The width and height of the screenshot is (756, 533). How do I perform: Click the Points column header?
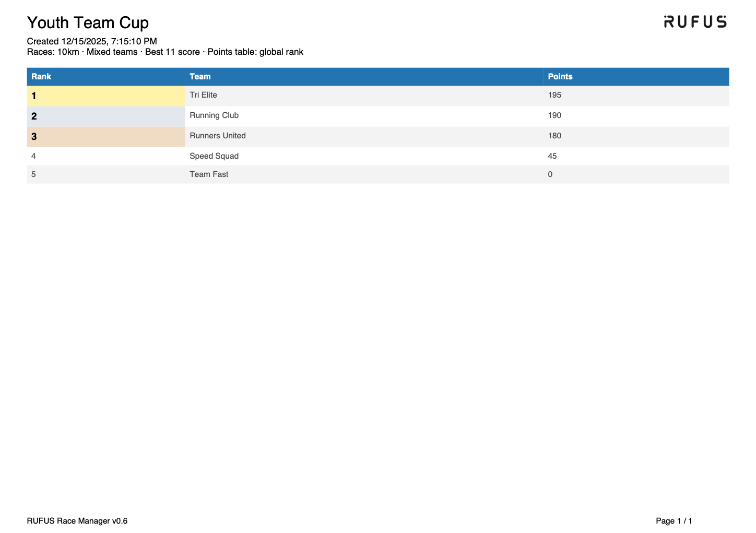click(560, 77)
